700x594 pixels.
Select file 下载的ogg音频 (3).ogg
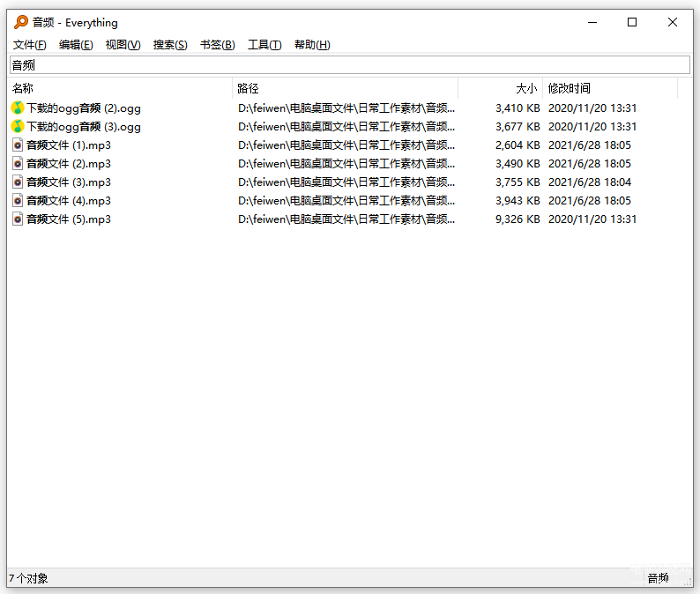(x=84, y=127)
